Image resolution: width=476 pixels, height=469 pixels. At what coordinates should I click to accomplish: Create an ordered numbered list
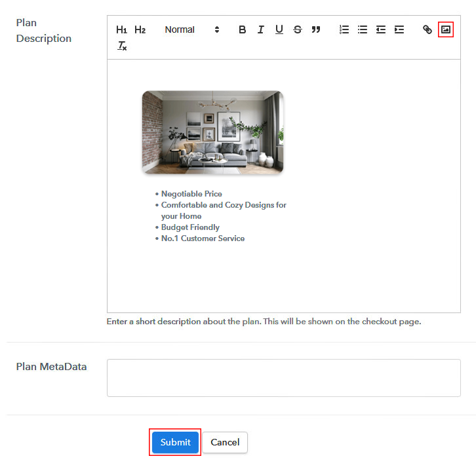[344, 29]
